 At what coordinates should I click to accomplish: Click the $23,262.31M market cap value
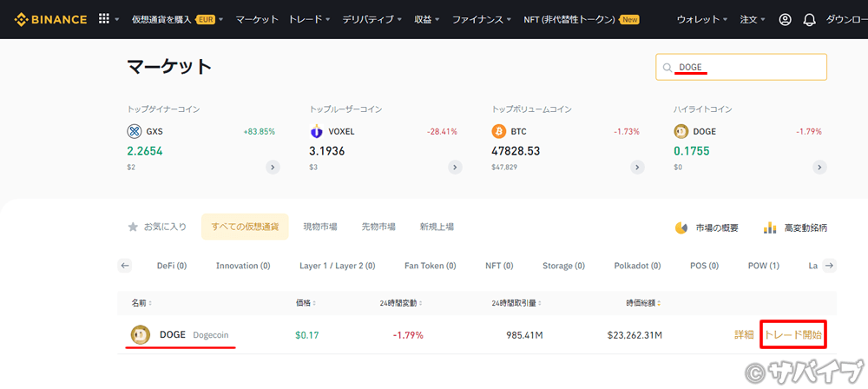click(x=635, y=334)
